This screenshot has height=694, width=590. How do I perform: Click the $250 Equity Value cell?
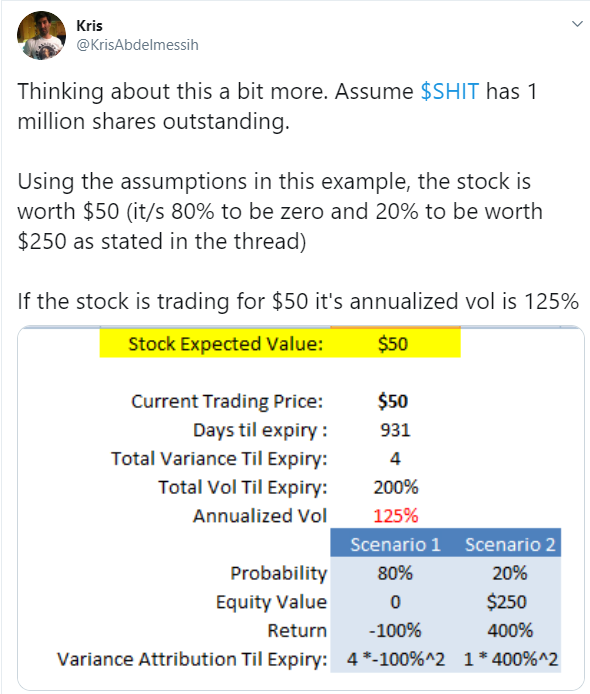pyautogui.click(x=506, y=601)
